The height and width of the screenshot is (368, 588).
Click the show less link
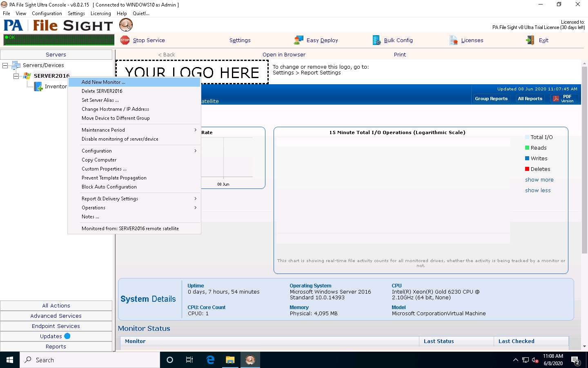(538, 190)
